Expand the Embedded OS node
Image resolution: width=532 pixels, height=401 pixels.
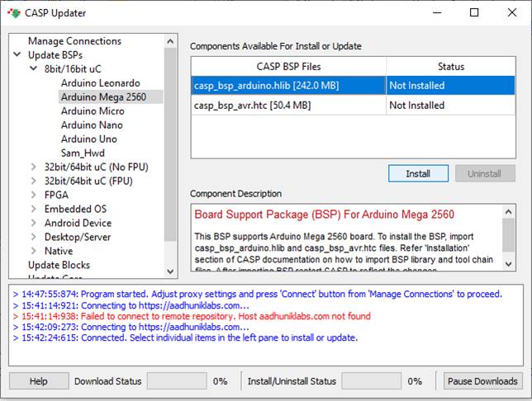34,210
